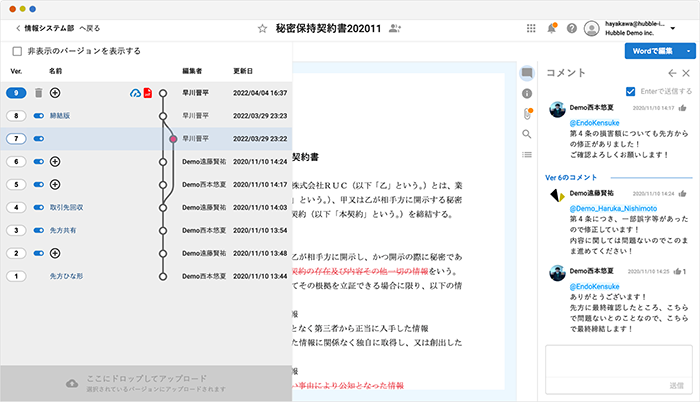Click the cloud upload icon on version 9
The image size is (700, 402).
(134, 93)
